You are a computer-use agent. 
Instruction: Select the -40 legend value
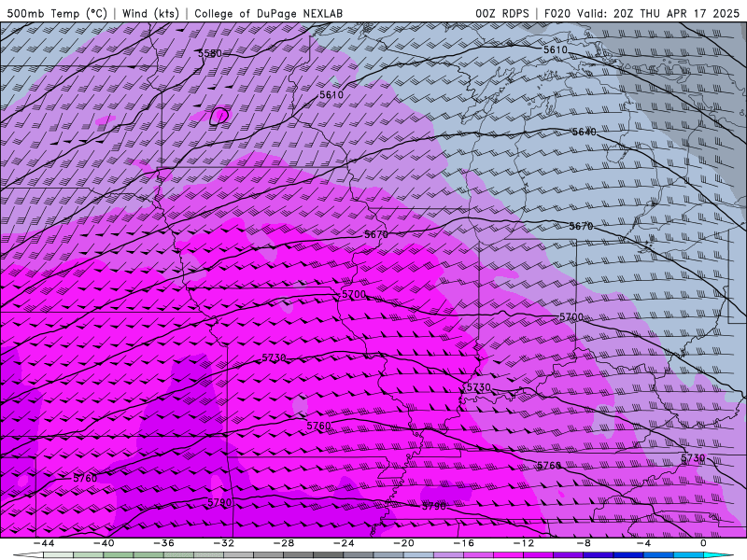(x=104, y=543)
